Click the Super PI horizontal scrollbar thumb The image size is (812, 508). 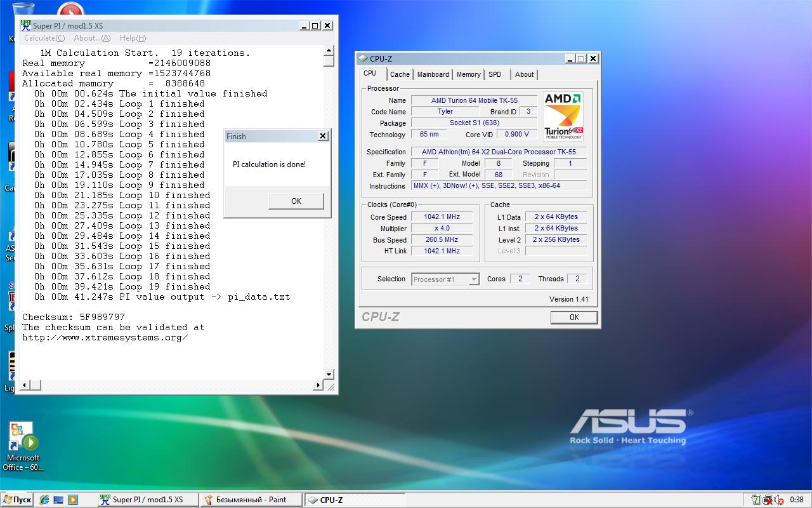coord(36,385)
